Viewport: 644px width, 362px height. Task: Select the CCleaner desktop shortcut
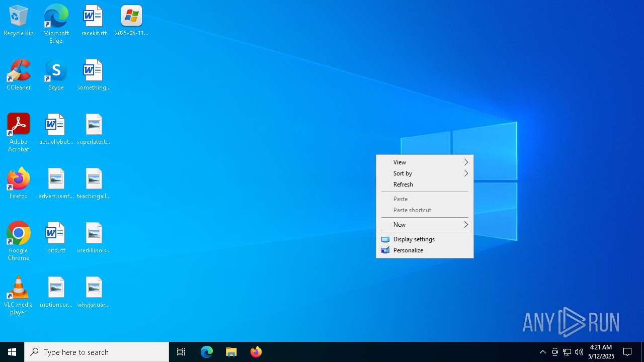19,75
